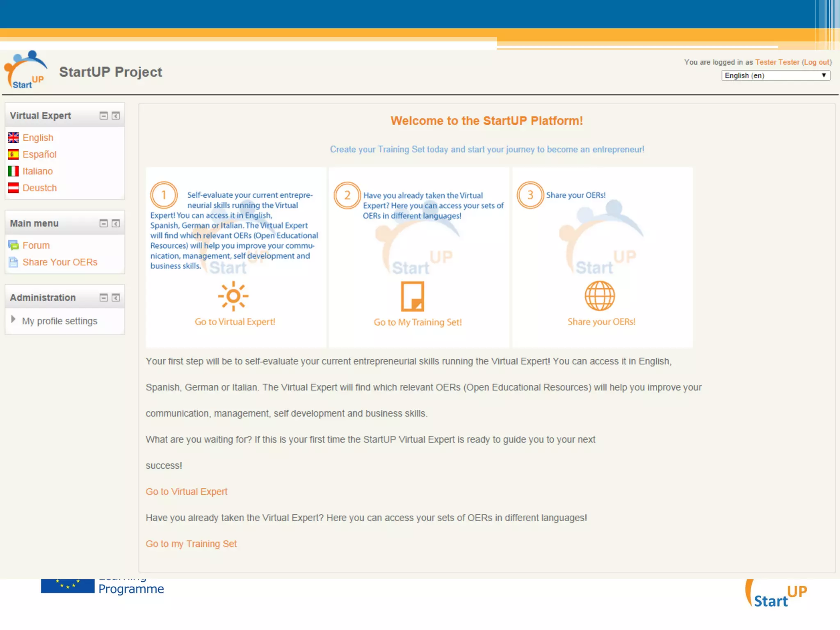840x630 pixels.
Task: Click the Log out link
Action: 816,62
